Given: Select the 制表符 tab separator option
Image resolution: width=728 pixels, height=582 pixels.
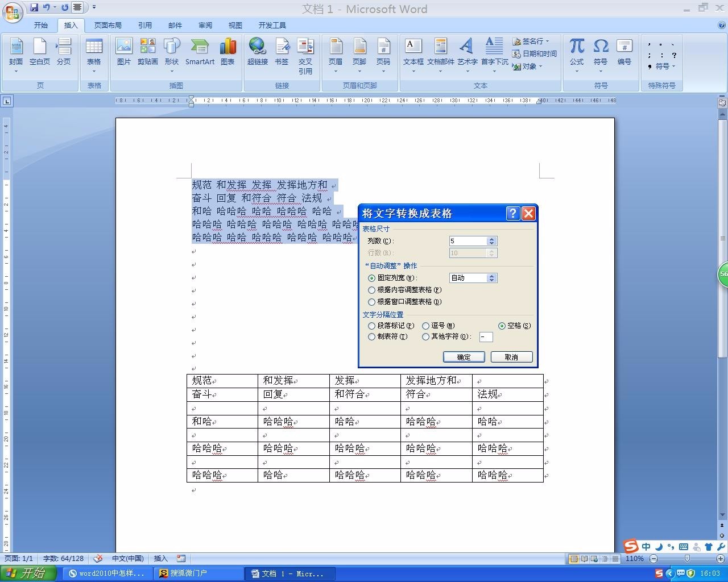Looking at the screenshot, I should click(x=372, y=337).
